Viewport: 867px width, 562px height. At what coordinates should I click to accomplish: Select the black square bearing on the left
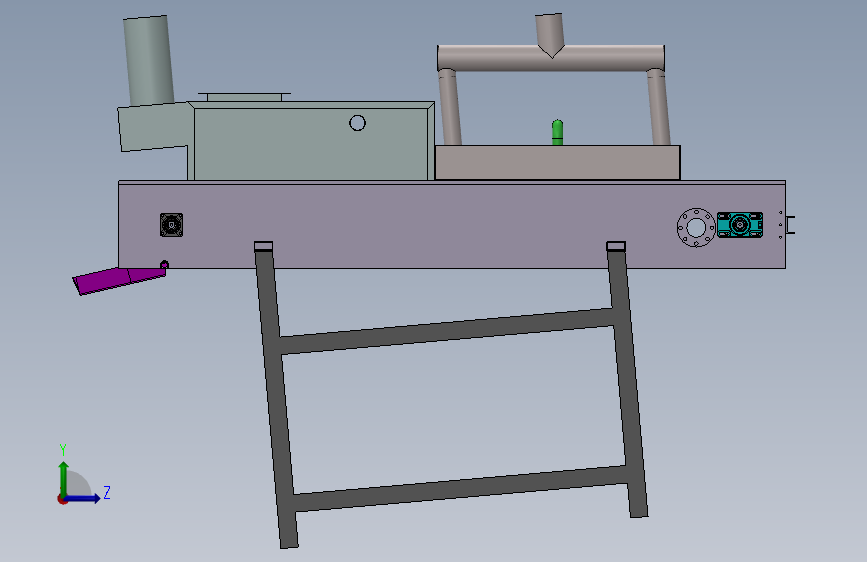(171, 225)
